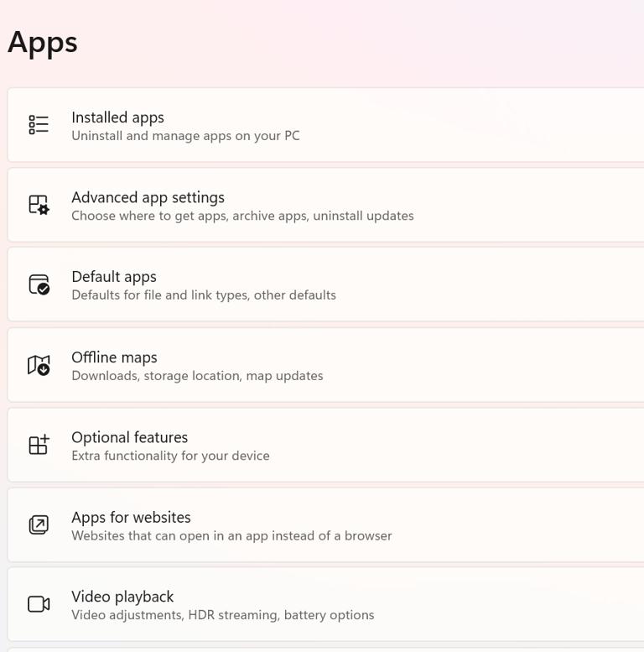This screenshot has height=652, width=644.
Task: Click the Offline maps icon
Action: [39, 365]
